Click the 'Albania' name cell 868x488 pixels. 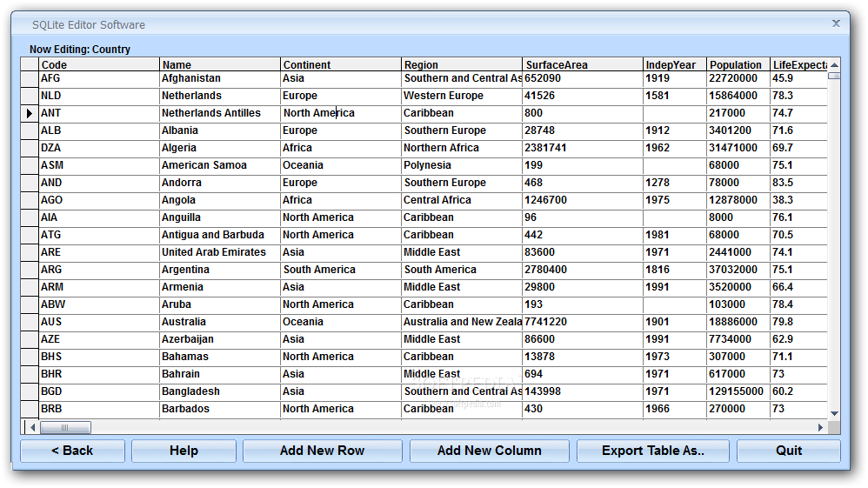coord(220,130)
